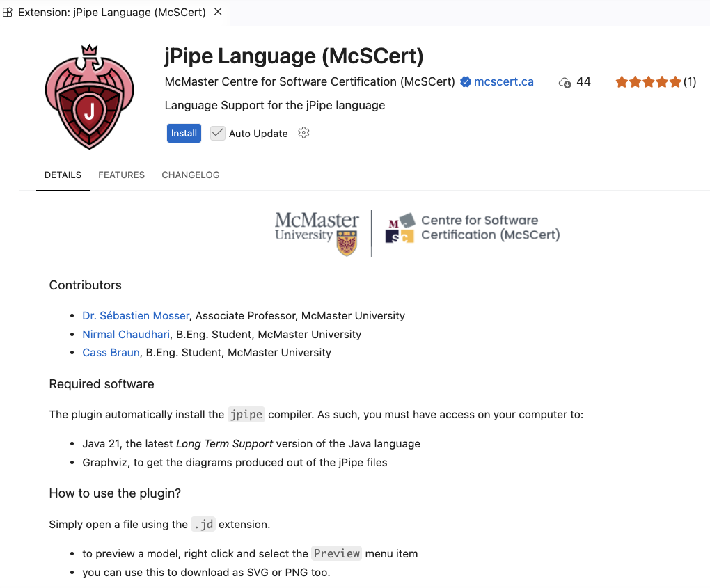Toggle the Auto Update checkbox

pyautogui.click(x=218, y=133)
